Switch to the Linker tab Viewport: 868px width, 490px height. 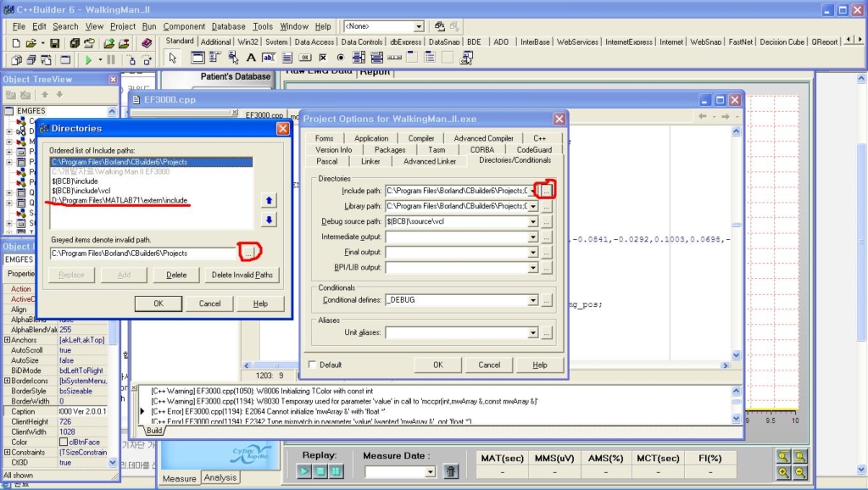click(370, 161)
